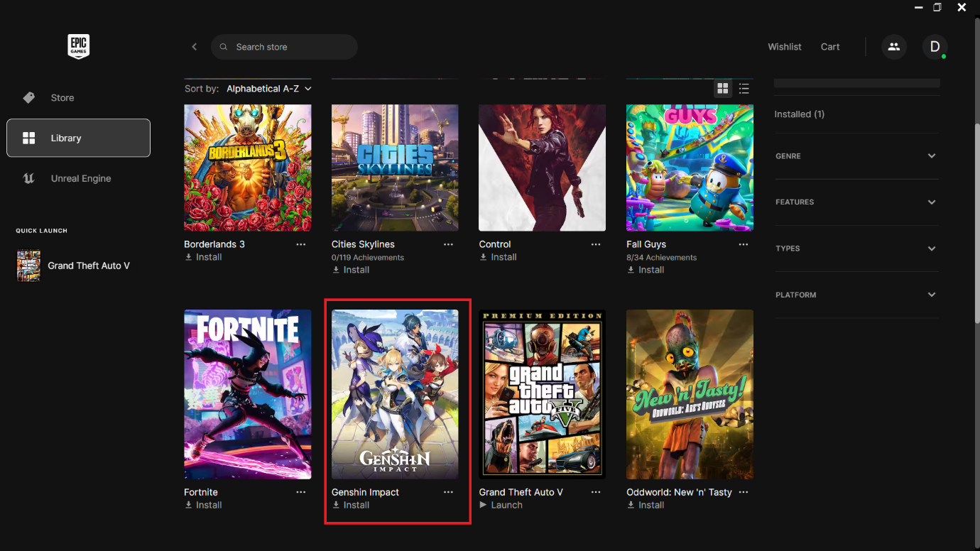Select the Library icon in the sidebar

30,138
